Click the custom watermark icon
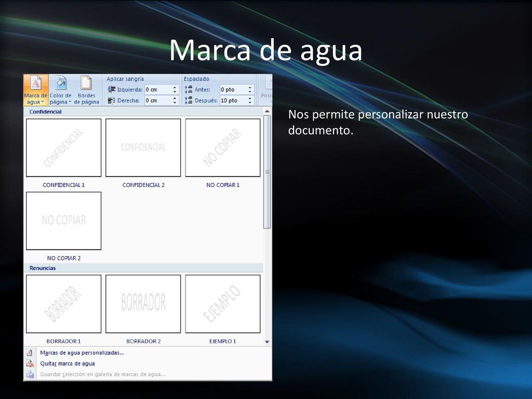This screenshot has height=399, width=532. click(x=30, y=353)
